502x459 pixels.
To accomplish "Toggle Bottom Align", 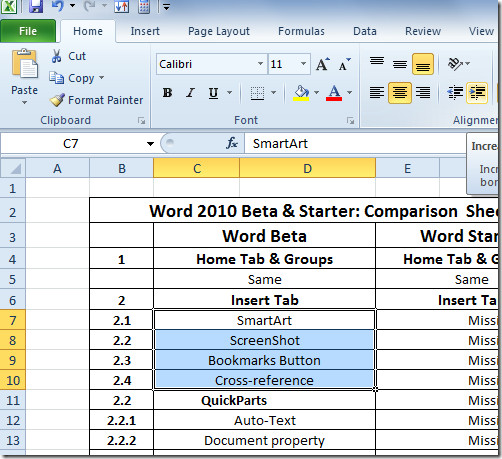I will tap(423, 64).
